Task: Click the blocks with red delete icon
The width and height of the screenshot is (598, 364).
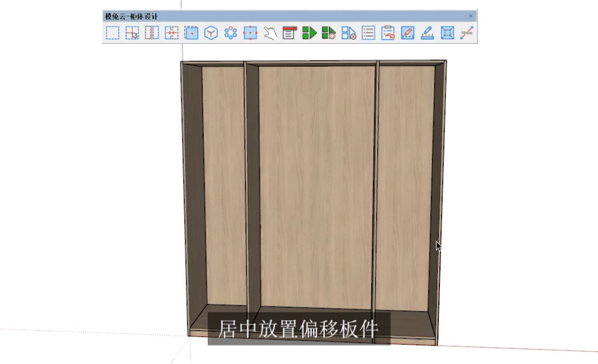Action: click(349, 33)
